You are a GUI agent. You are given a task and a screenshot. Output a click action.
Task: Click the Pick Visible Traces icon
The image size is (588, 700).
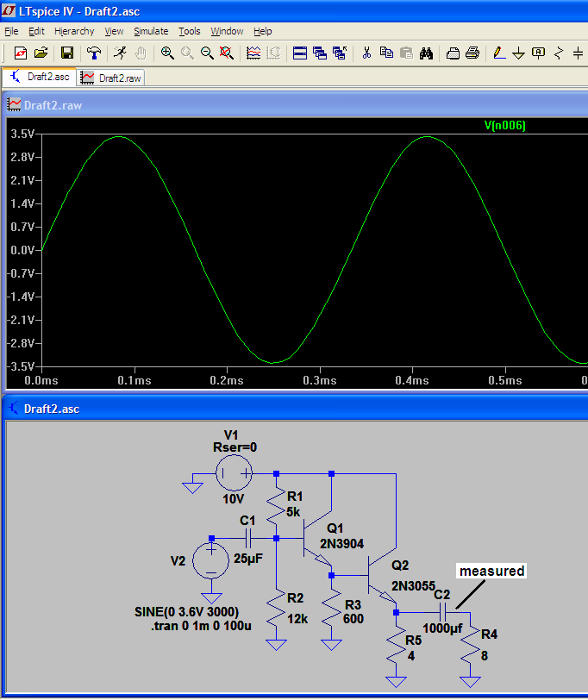pos(253,53)
